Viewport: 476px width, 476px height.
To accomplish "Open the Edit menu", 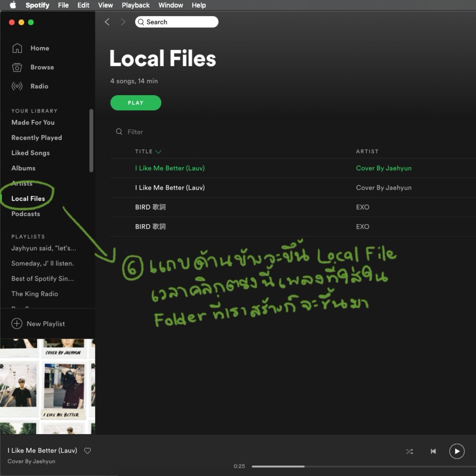I will (x=83, y=5).
